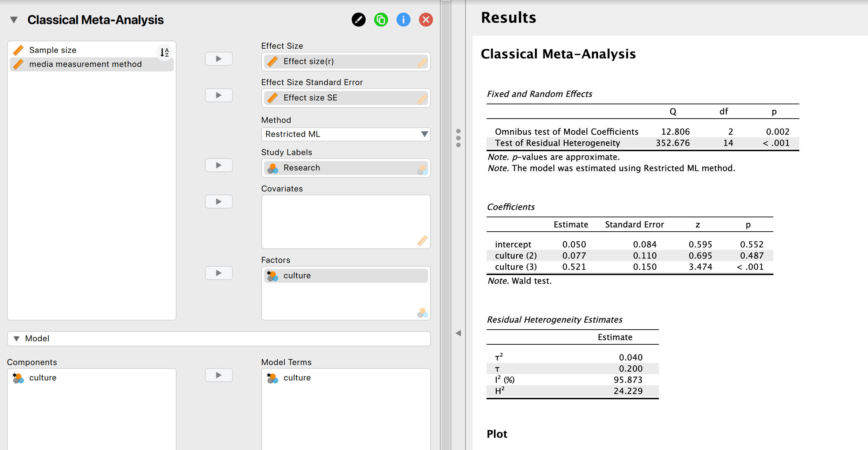Select culture in the Factors box
The image size is (868, 450).
coord(346,276)
